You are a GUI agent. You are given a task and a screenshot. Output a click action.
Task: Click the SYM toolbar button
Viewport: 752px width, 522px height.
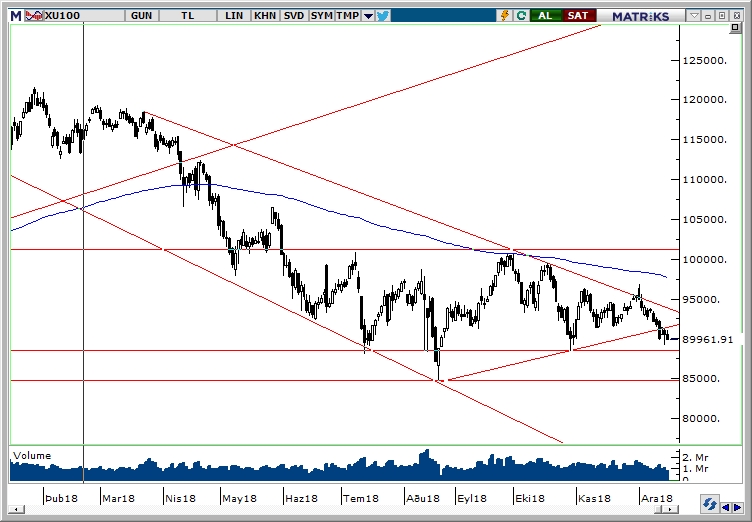(321, 16)
